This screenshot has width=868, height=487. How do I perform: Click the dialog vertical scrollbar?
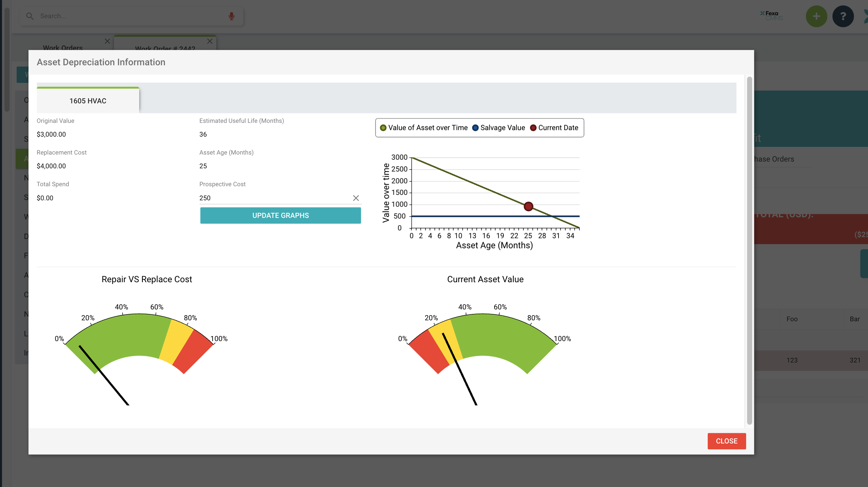point(749,251)
